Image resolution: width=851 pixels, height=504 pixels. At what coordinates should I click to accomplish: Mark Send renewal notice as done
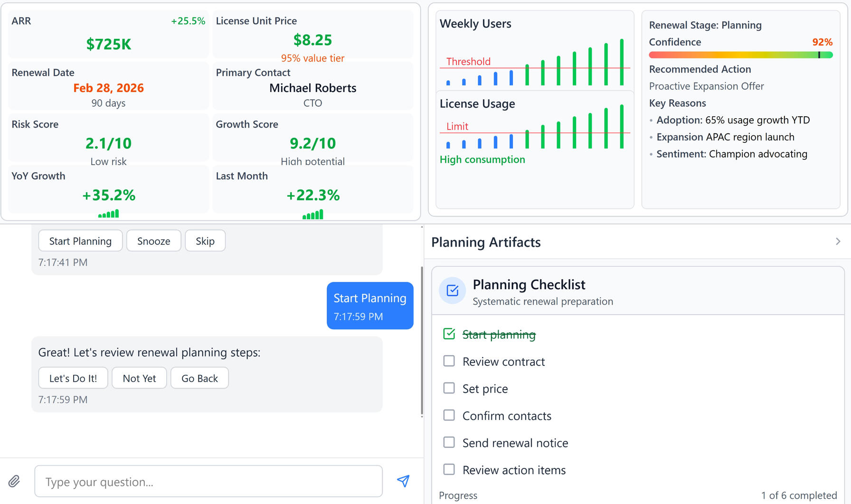tap(449, 442)
